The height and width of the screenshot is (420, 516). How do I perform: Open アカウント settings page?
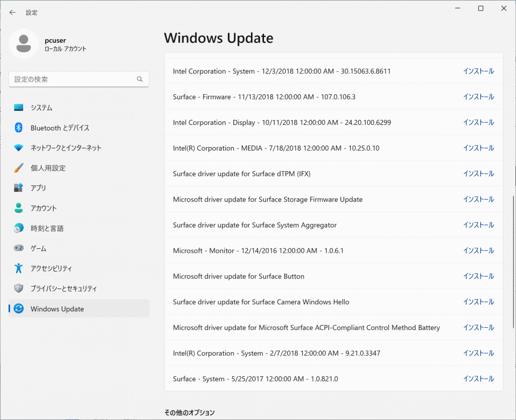79,208
